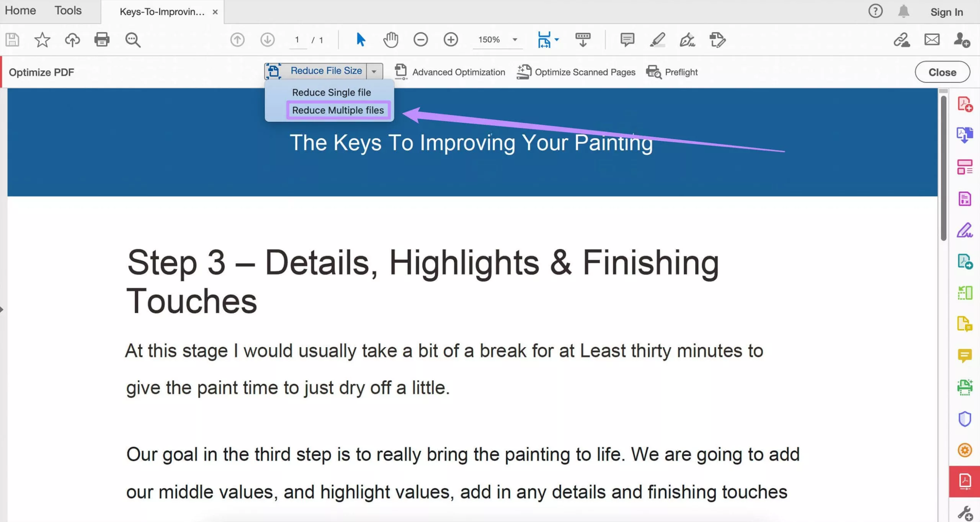This screenshot has width=980, height=522.
Task: Open the add comment sticky note tool
Action: point(627,39)
